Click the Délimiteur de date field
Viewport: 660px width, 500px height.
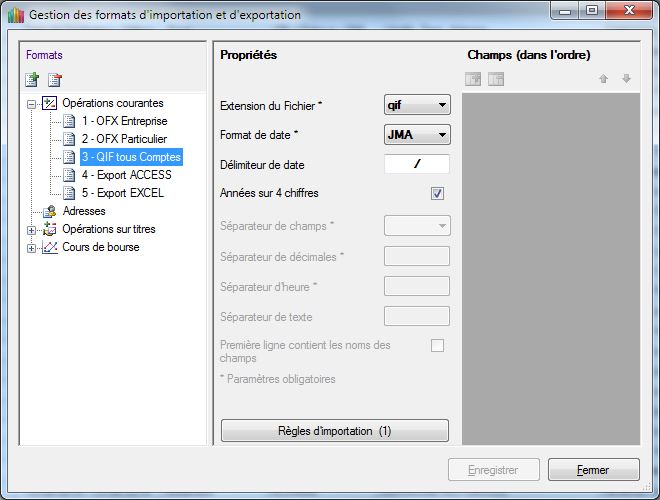[416, 164]
